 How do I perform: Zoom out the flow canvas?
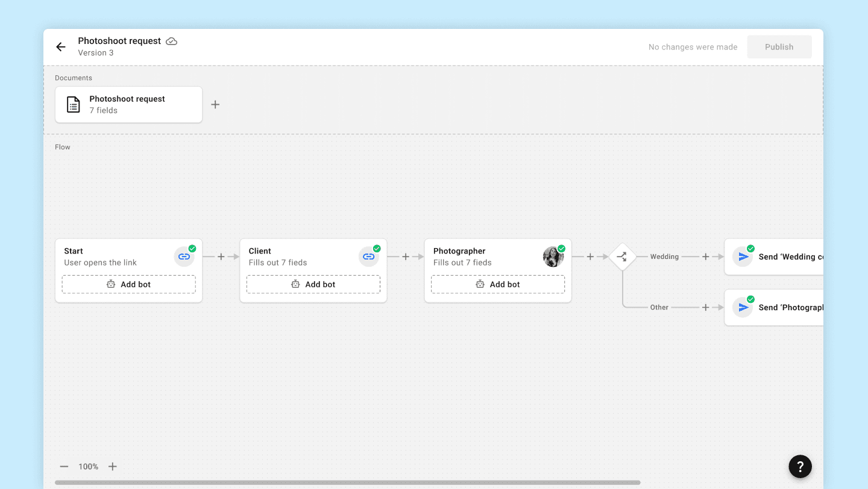click(x=64, y=467)
